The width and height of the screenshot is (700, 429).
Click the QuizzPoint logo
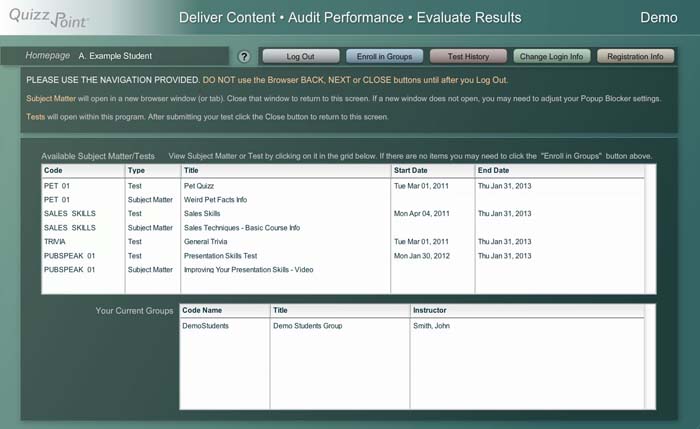49,18
